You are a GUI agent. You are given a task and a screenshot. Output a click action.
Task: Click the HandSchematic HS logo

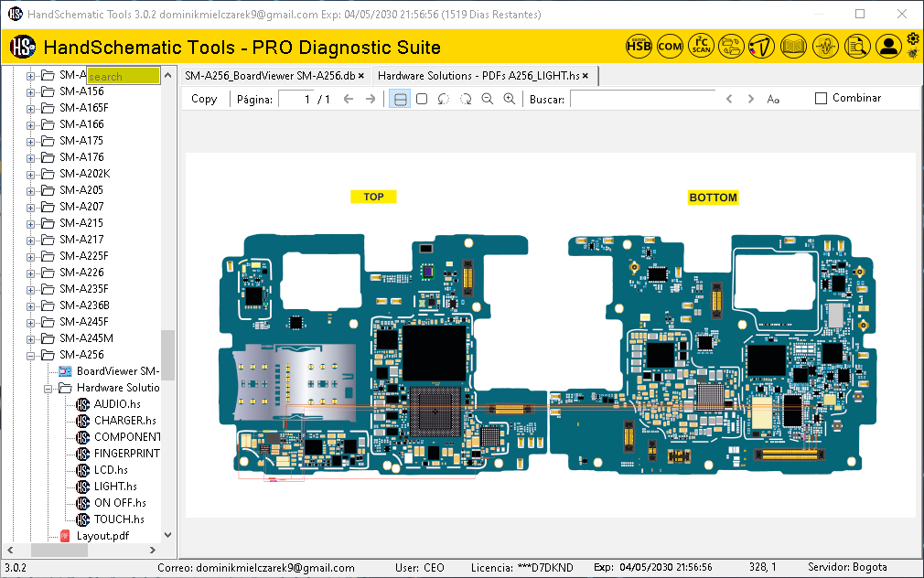tap(23, 47)
